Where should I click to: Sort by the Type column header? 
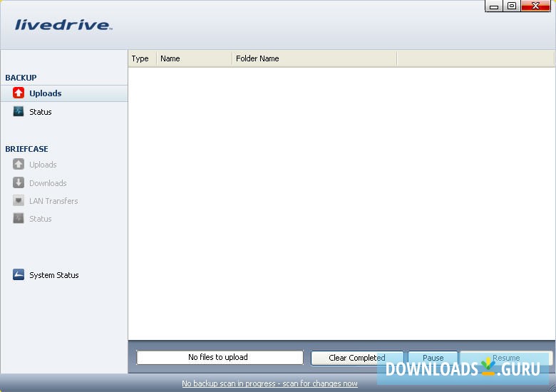(x=142, y=58)
